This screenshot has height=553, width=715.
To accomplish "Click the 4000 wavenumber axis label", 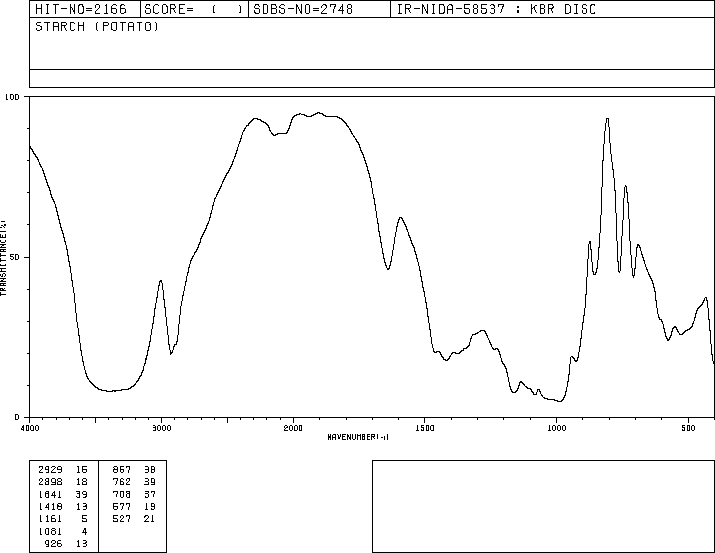I will point(30,428).
